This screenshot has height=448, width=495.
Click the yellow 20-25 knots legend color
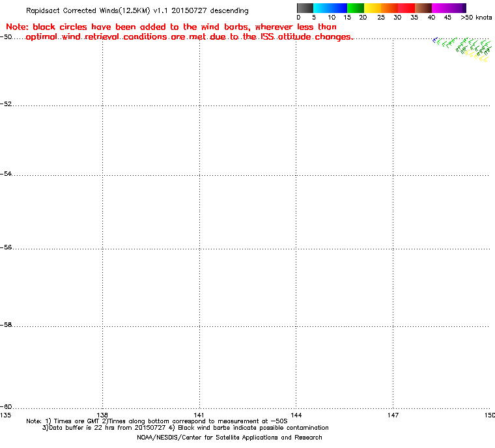coord(373,8)
